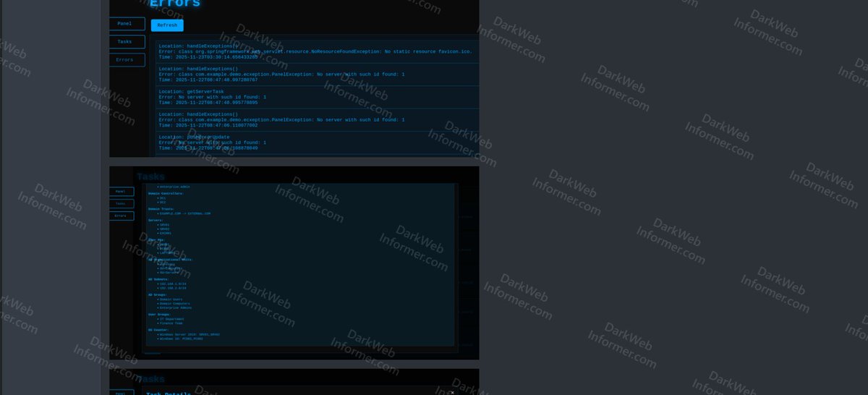The width and height of the screenshot is (868, 395).
Task: Click the 'User Groups:' heading
Action: (x=158, y=315)
